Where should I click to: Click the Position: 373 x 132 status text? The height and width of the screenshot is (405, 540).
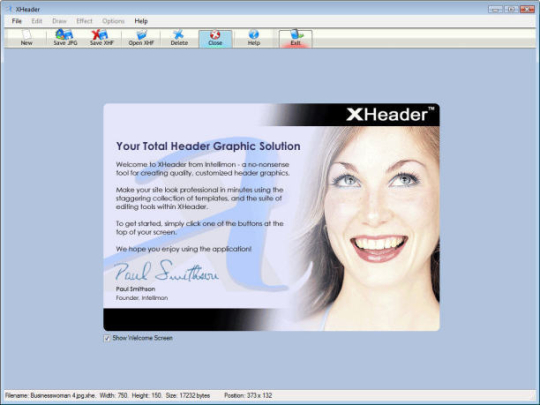248,395
